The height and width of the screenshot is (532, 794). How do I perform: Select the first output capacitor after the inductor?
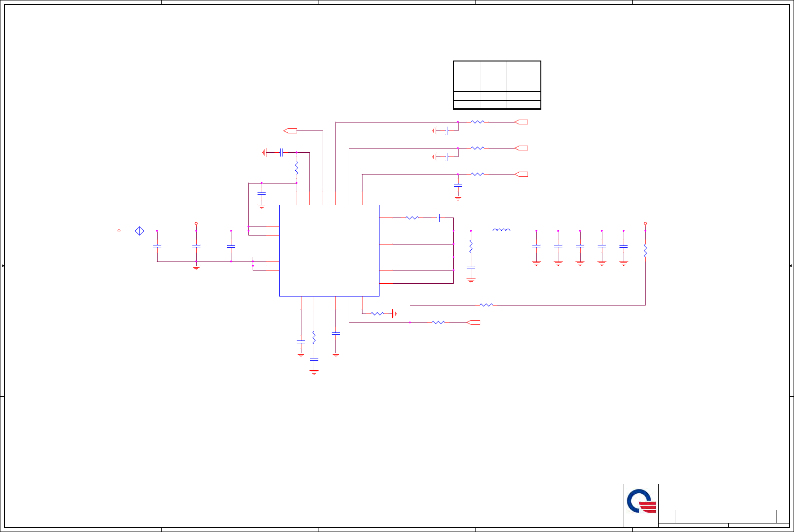(536, 246)
